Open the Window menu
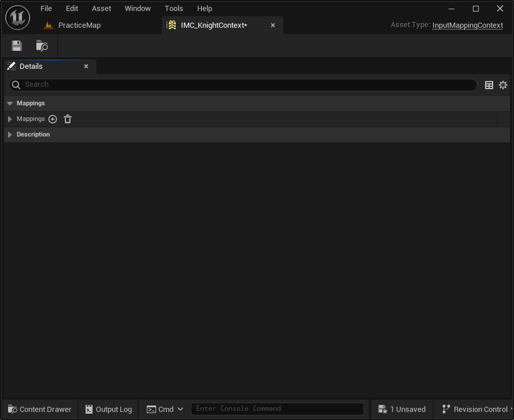Viewport: 514px width, 420px height. click(x=138, y=9)
